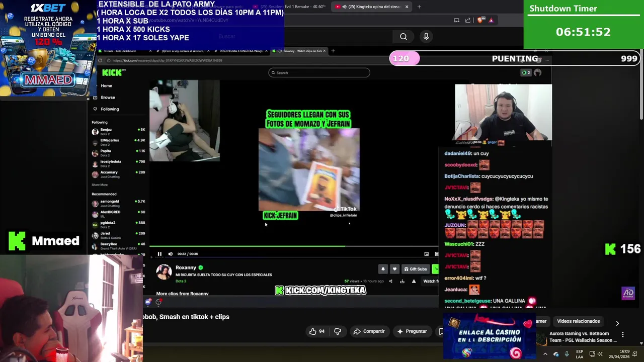Click Brave rewards triangle icon
Viewport: 644px width, 362px height.
click(491, 20)
